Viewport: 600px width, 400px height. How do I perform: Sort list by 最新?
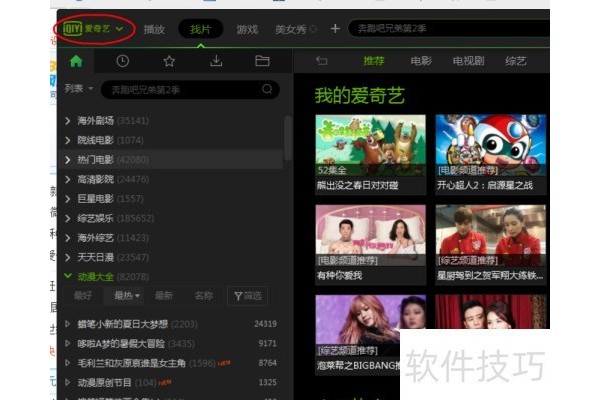pos(164,296)
